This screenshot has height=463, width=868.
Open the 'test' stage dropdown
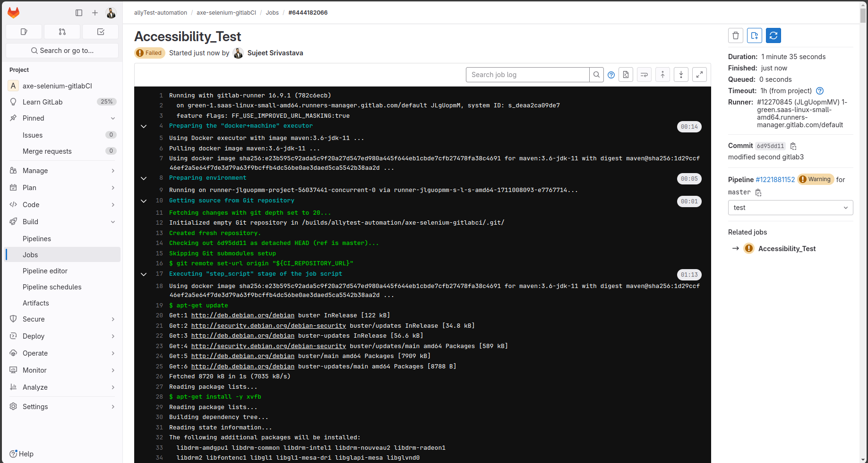[790, 208]
